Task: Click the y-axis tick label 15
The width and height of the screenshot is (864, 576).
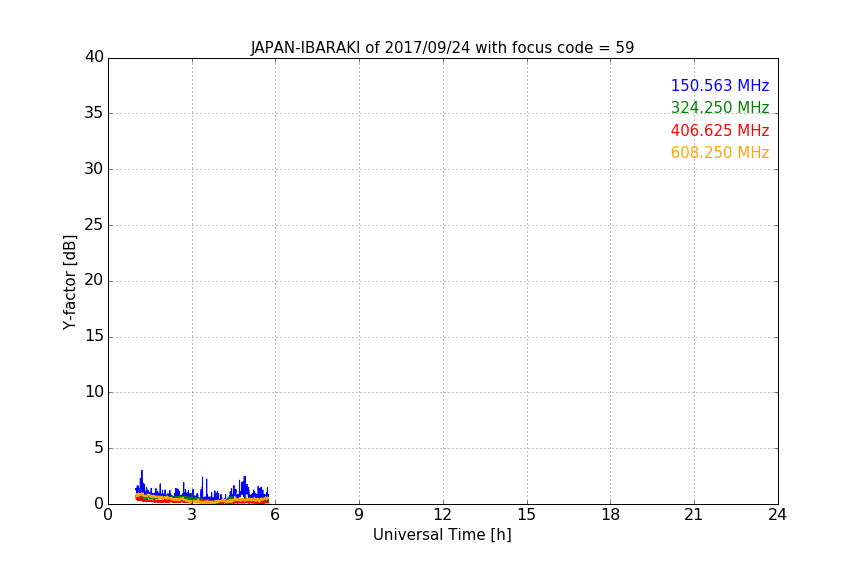Action: 94,336
